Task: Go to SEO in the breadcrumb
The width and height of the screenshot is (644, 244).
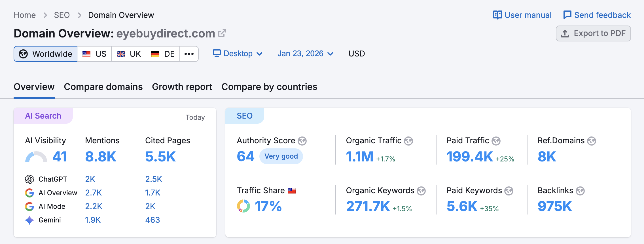Action: click(62, 15)
